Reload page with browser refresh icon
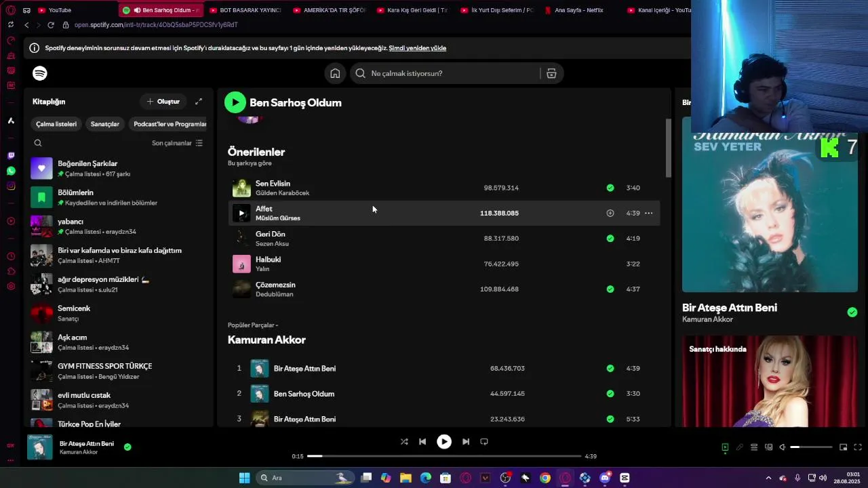The height and width of the screenshot is (488, 868). [x=51, y=25]
